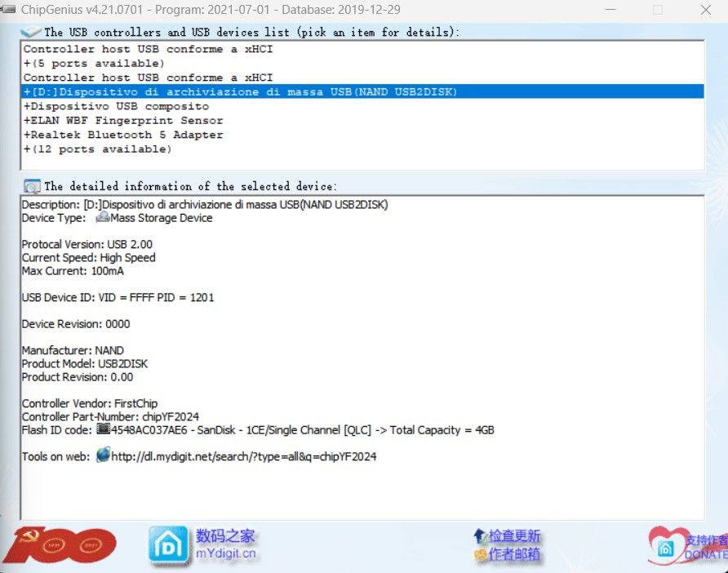Click the Current Speed High Speed line
Screen dimensions: 728x573
(89, 258)
